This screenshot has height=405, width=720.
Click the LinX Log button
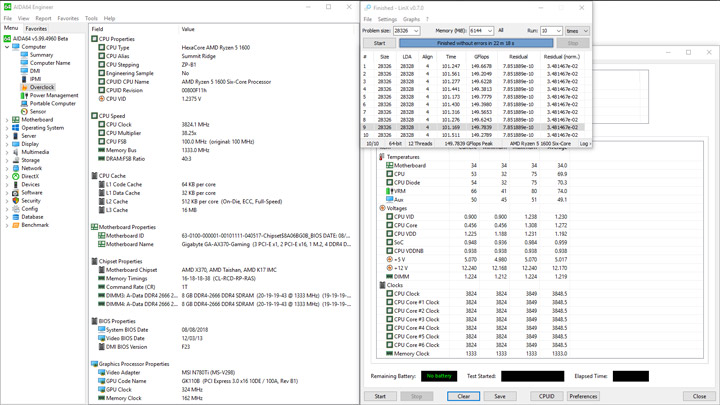584,144
